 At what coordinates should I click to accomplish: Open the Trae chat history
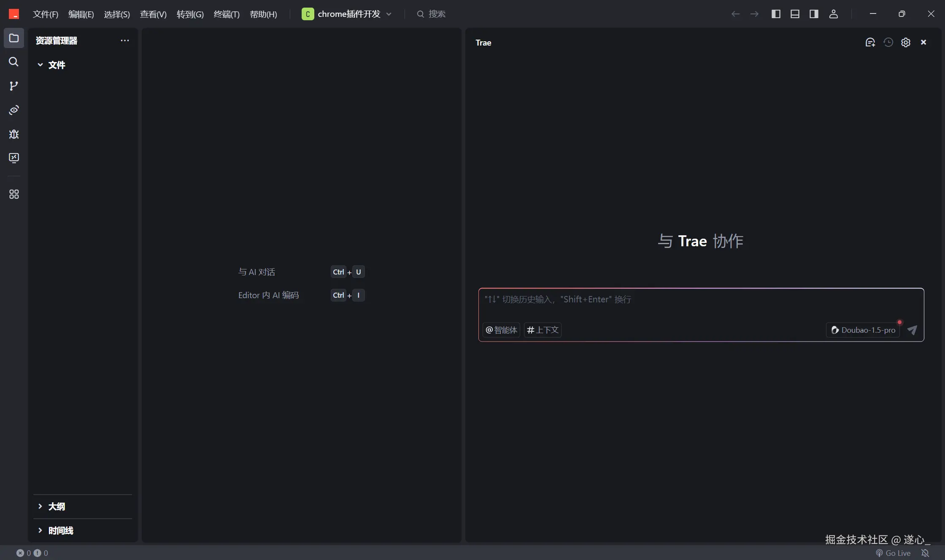point(888,43)
